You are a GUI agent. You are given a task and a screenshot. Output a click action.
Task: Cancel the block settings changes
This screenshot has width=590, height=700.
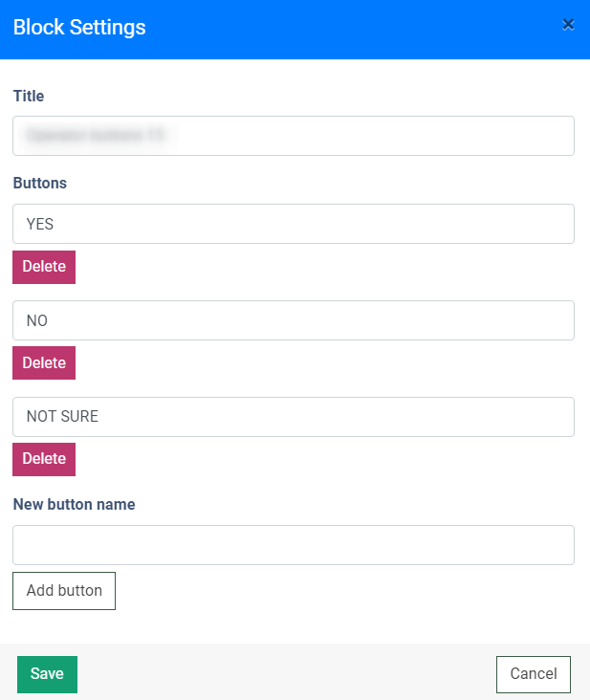[533, 674]
